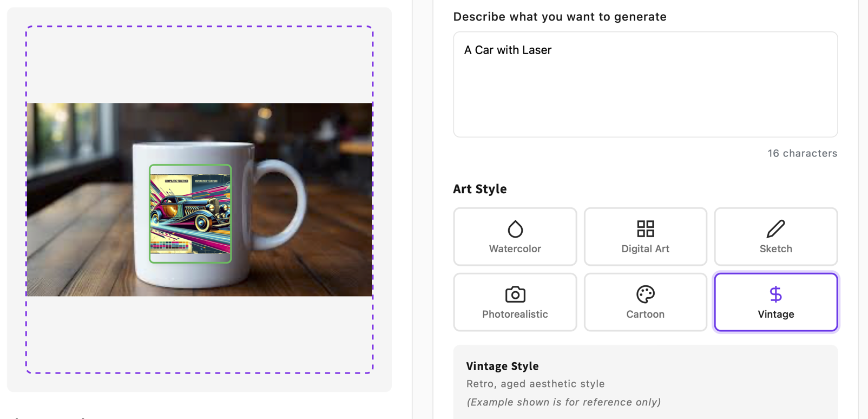The image size is (868, 419).
Task: Switch style selection to Digital Art
Action: click(x=645, y=237)
